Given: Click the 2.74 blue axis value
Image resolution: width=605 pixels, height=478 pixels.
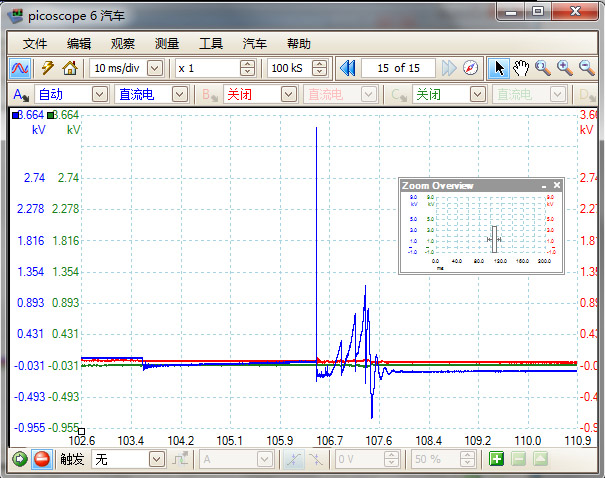Looking at the screenshot, I should (34, 177).
